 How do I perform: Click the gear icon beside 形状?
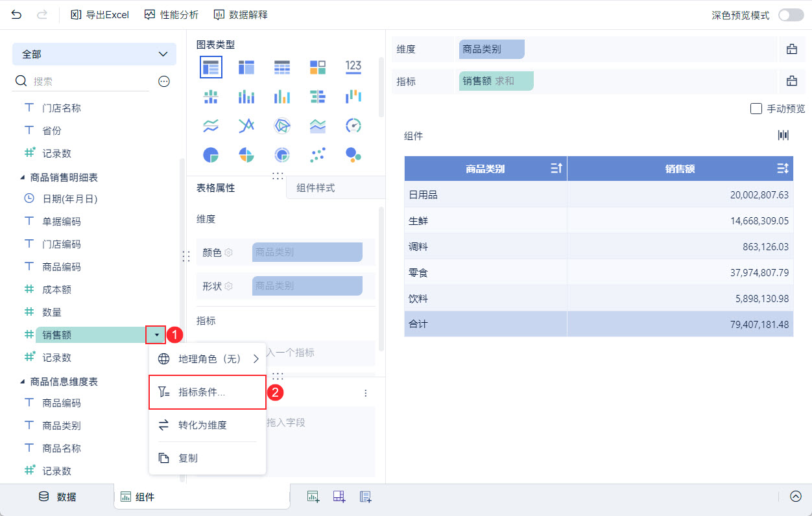[228, 286]
